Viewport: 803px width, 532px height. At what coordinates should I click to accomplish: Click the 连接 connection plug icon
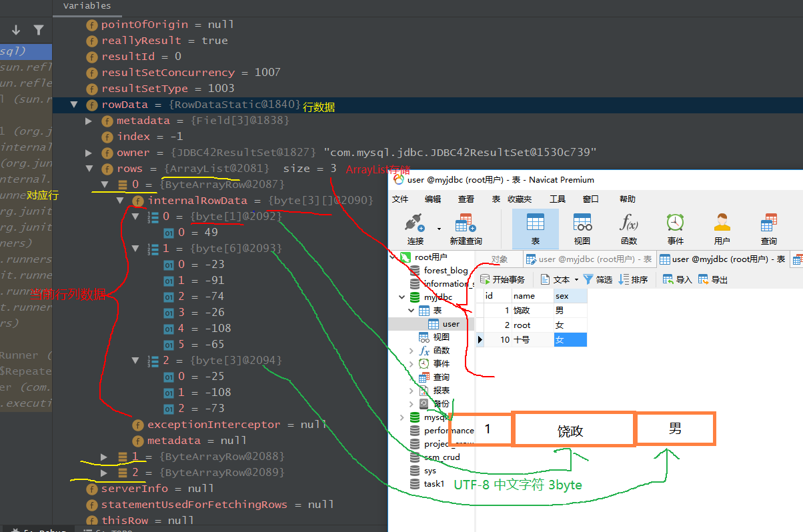415,223
